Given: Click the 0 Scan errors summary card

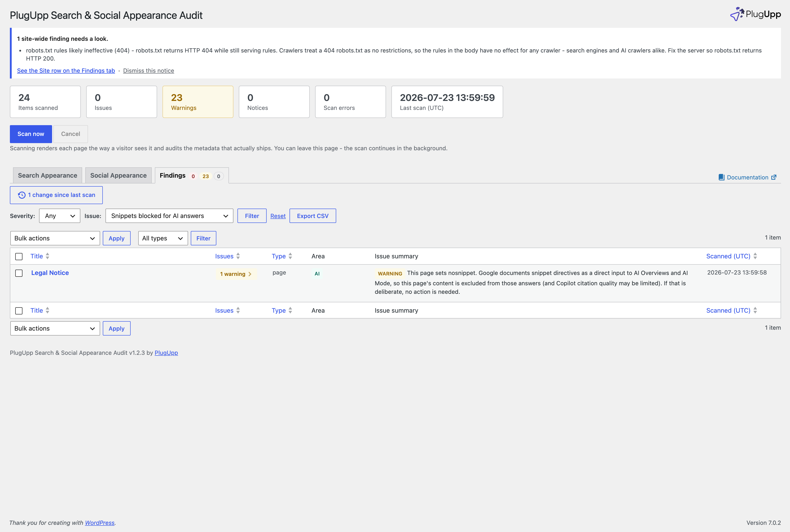Looking at the screenshot, I should tap(350, 102).
